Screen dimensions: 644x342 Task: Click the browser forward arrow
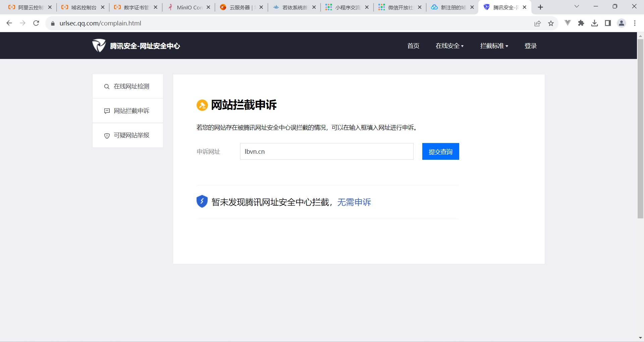[23, 23]
